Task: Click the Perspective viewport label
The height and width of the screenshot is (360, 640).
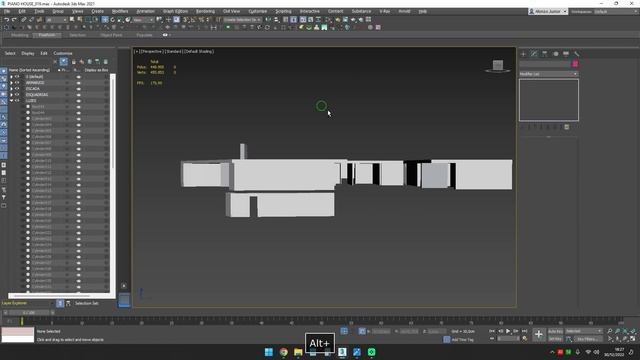Action: click(152, 51)
